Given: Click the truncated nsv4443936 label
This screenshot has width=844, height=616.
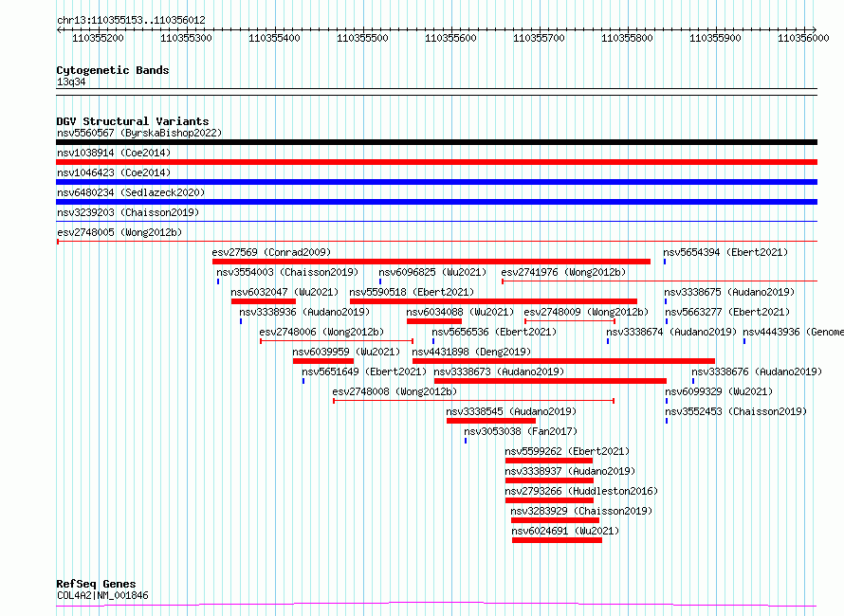Looking at the screenshot, I should [x=793, y=332].
